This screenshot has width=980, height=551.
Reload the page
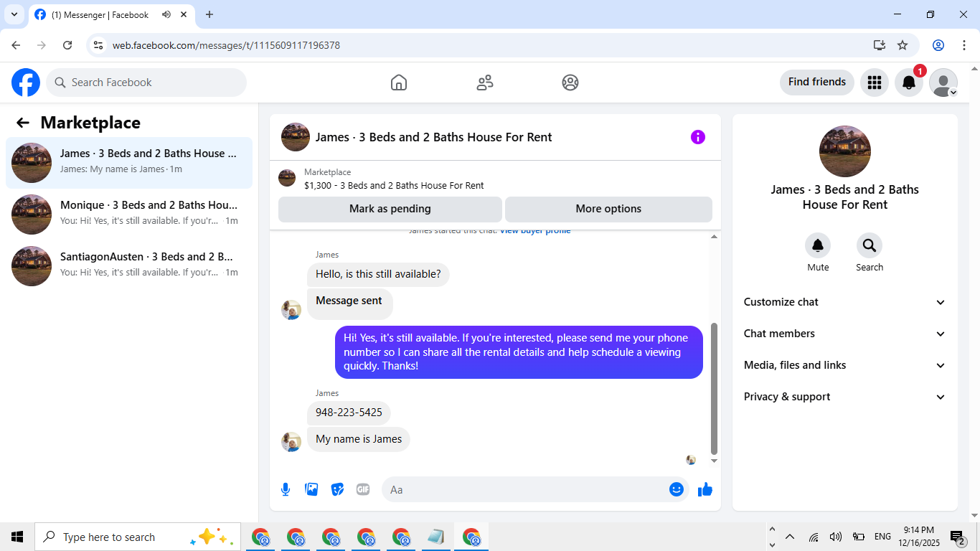pos(67,45)
